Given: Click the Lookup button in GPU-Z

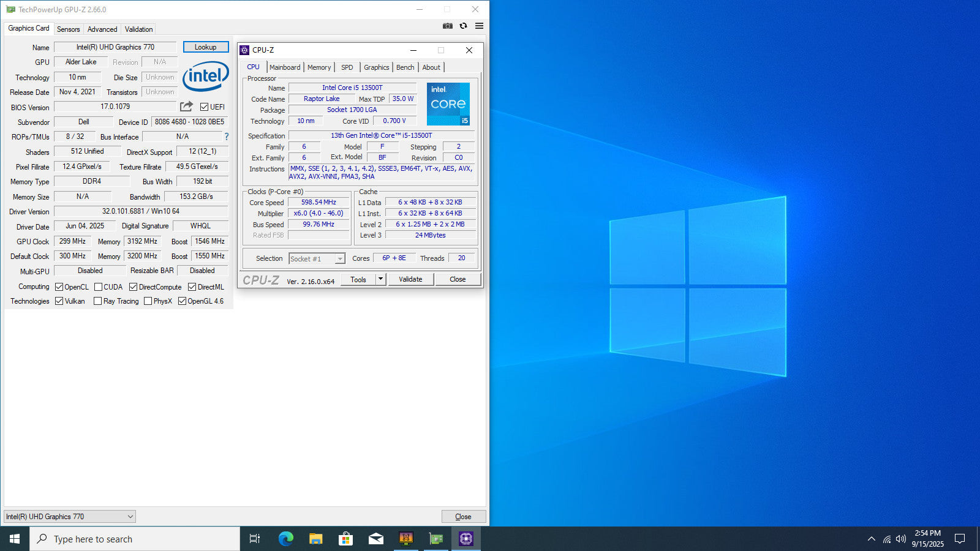Looking at the screenshot, I should pos(206,47).
